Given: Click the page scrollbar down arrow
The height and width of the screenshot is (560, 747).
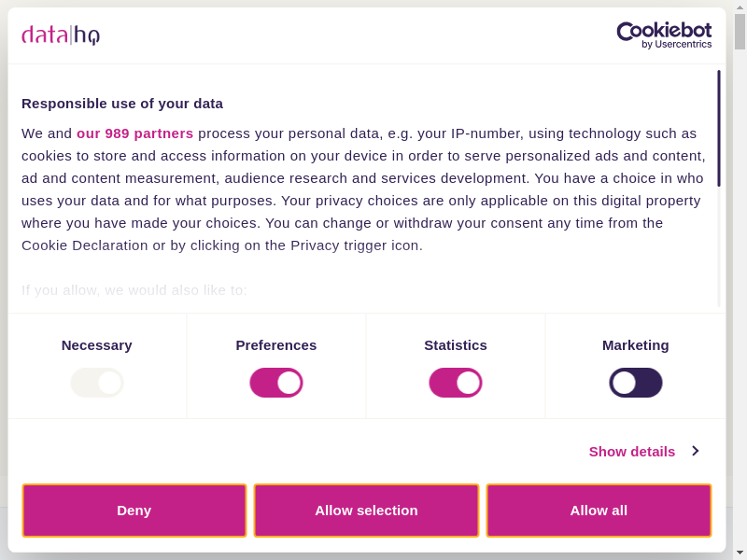Looking at the screenshot, I should point(740,553).
